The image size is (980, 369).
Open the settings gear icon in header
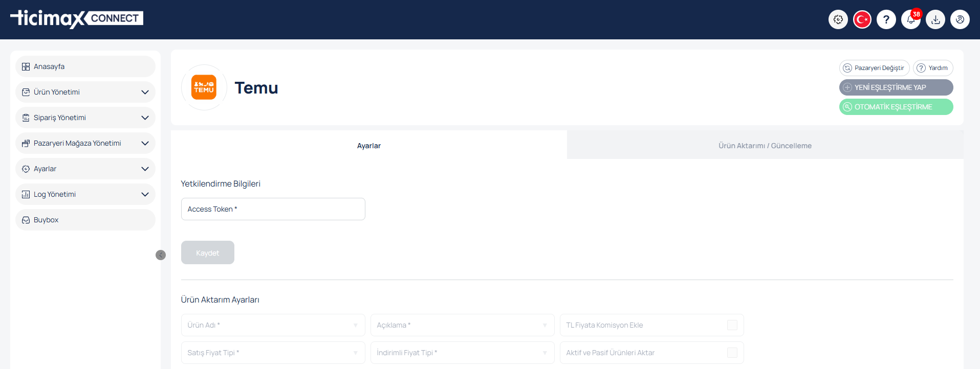pyautogui.click(x=838, y=19)
